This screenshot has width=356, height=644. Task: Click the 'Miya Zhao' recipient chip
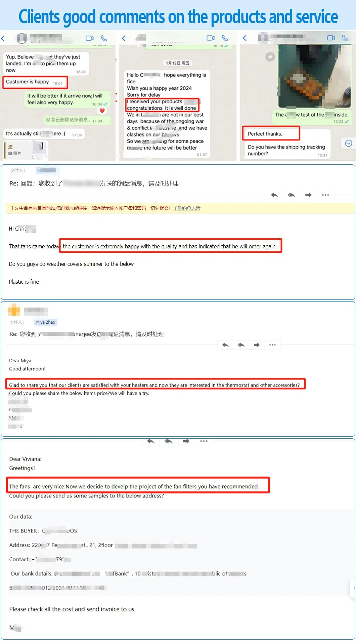(46, 322)
